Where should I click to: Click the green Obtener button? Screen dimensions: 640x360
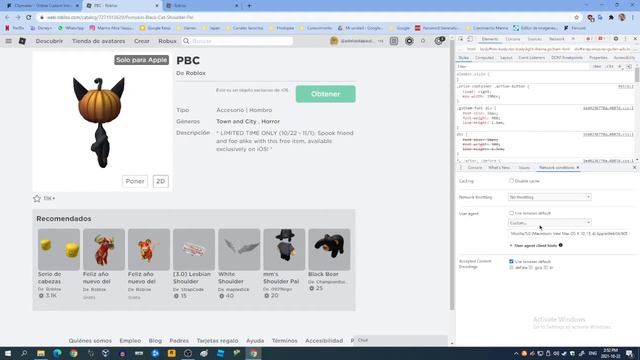point(326,94)
